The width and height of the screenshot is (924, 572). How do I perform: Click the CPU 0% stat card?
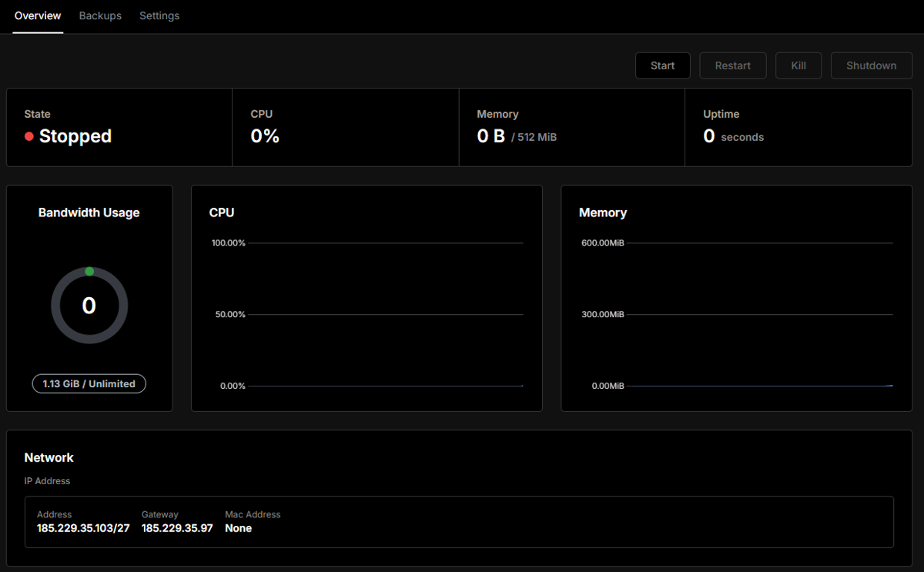click(x=345, y=127)
